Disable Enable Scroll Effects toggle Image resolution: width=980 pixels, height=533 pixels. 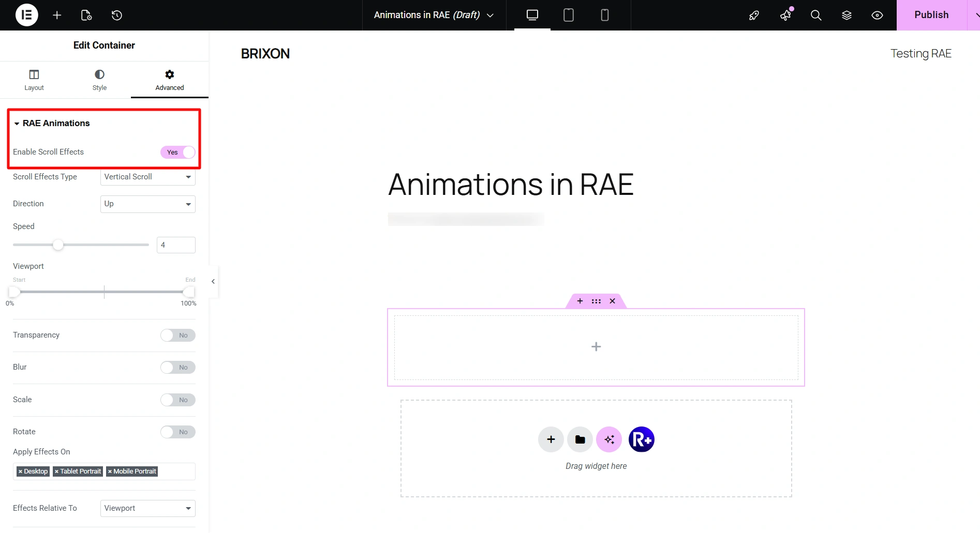pos(178,152)
